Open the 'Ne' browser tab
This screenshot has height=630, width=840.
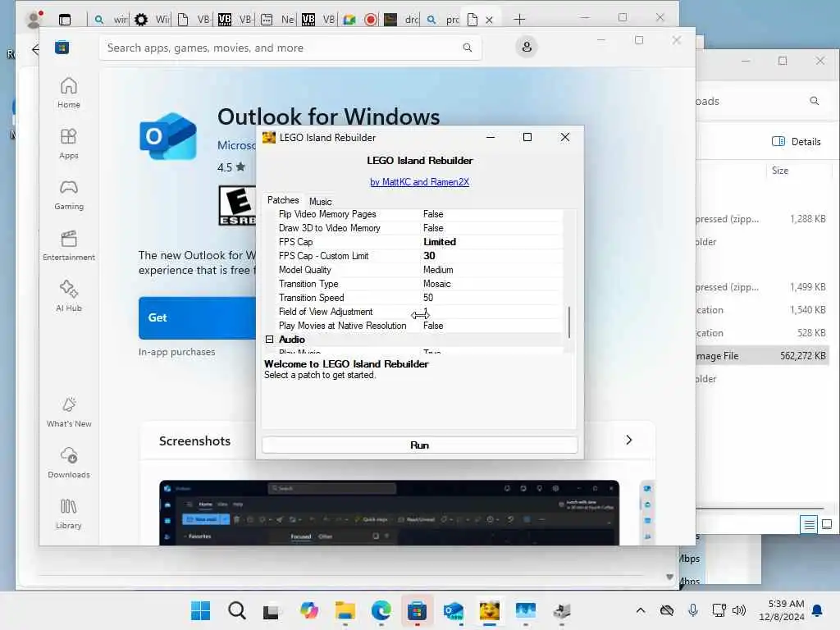(277, 20)
